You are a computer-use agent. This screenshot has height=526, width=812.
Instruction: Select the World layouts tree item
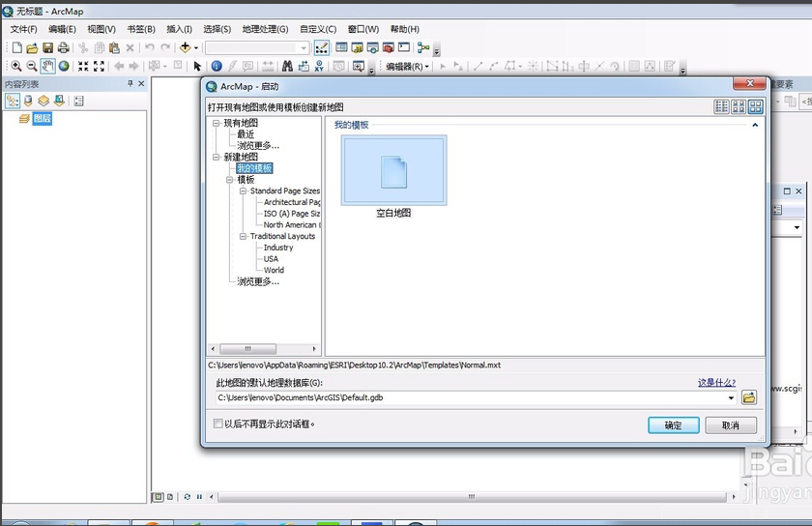[x=274, y=270]
